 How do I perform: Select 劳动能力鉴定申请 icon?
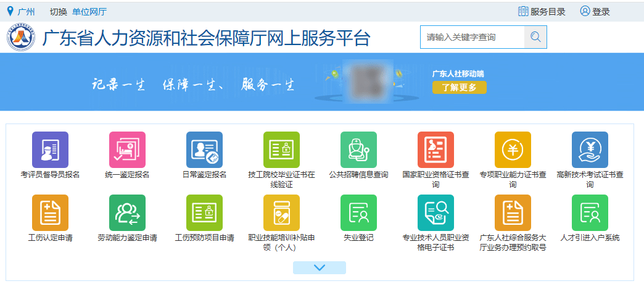127,213
